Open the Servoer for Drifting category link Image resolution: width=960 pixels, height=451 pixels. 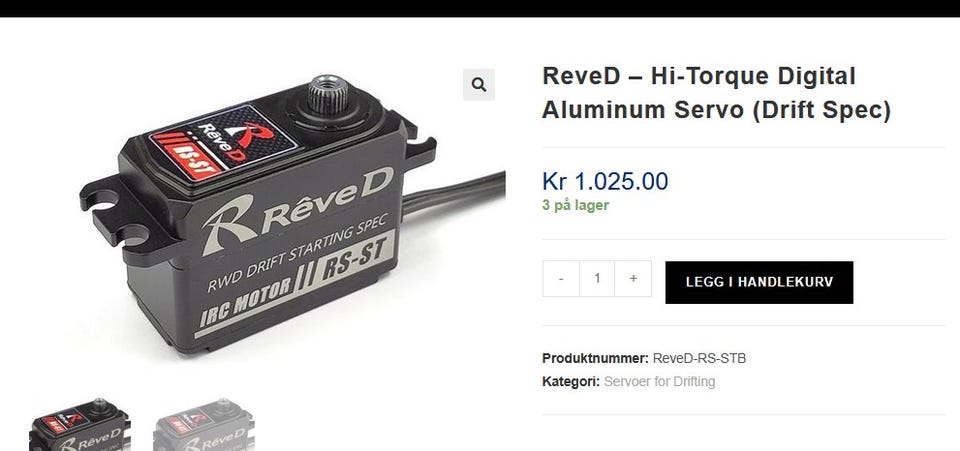coord(659,382)
